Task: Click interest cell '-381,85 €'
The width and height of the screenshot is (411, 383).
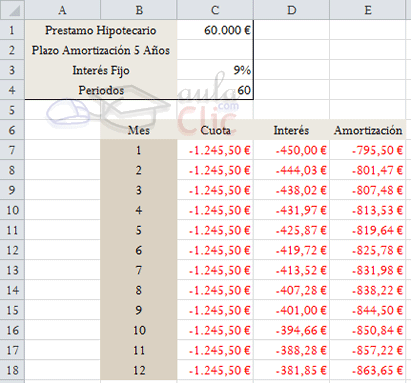Action: click(291, 370)
